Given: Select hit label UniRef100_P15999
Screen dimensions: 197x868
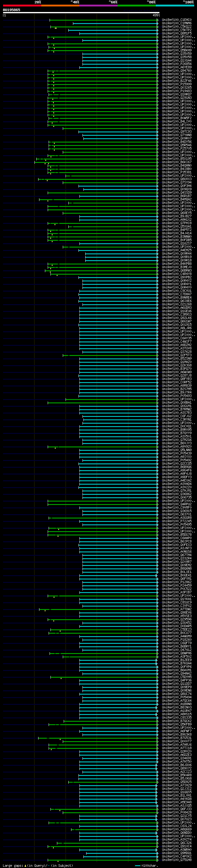Looking at the screenshot, I should (x=176, y=84).
